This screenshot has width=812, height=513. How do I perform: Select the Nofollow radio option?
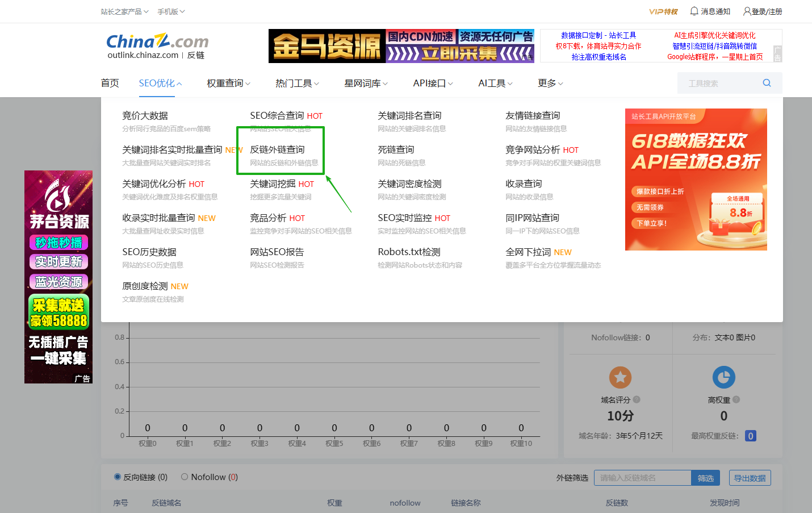tap(184, 477)
